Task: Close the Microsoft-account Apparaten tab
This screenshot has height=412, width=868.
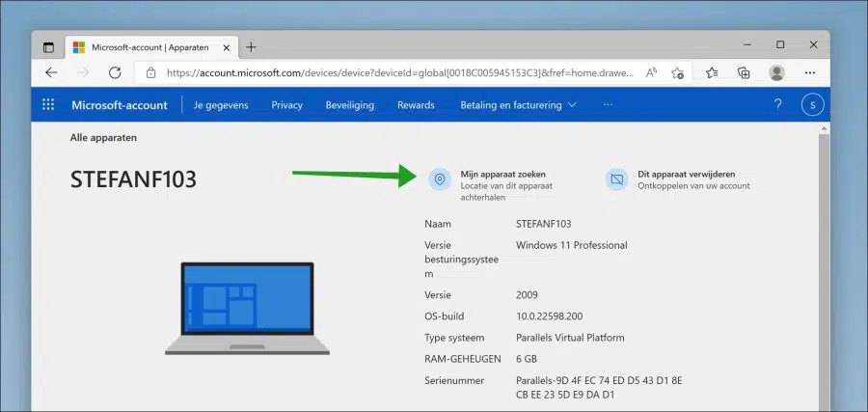Action: tap(226, 47)
